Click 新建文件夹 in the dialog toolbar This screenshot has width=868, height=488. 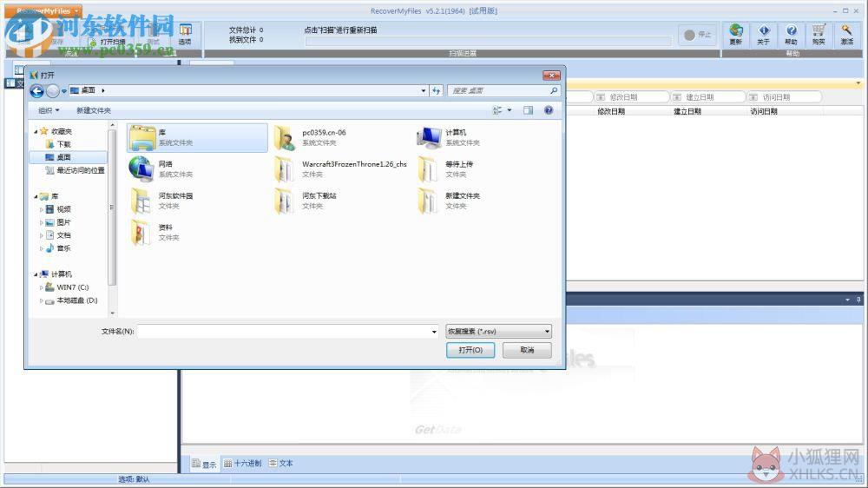pyautogui.click(x=94, y=110)
